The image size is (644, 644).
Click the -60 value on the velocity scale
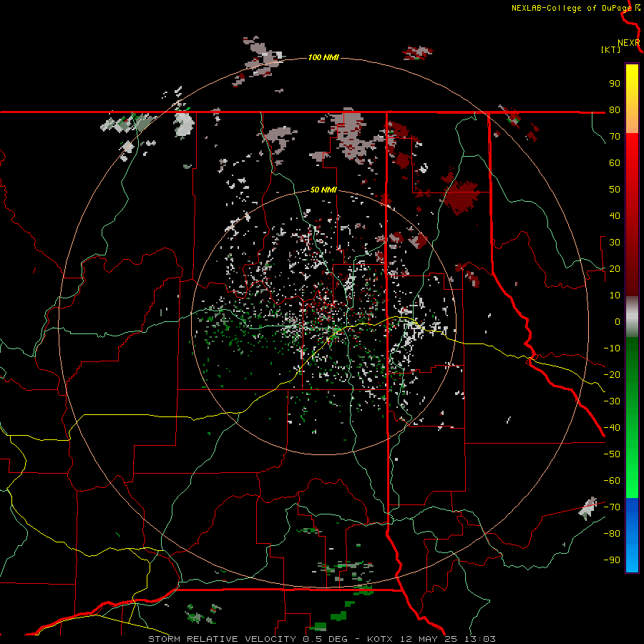(612, 481)
